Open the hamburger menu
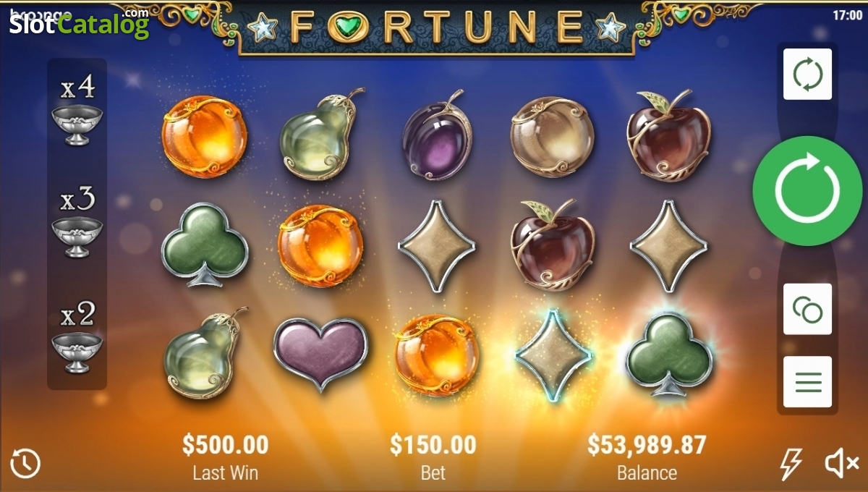This screenshot has height=492, width=868. (x=807, y=381)
